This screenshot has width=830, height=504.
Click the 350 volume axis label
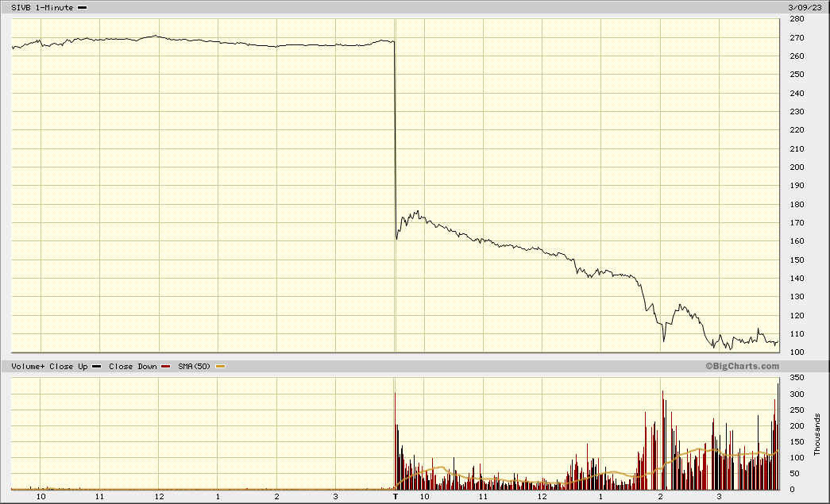(x=797, y=378)
